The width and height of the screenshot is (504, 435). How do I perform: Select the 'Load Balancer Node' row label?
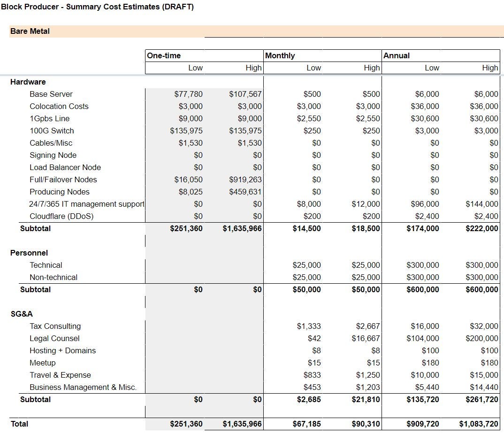pos(65,167)
